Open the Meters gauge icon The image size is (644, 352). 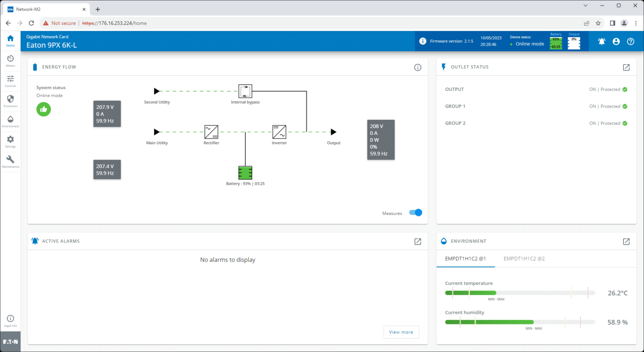coord(10,61)
